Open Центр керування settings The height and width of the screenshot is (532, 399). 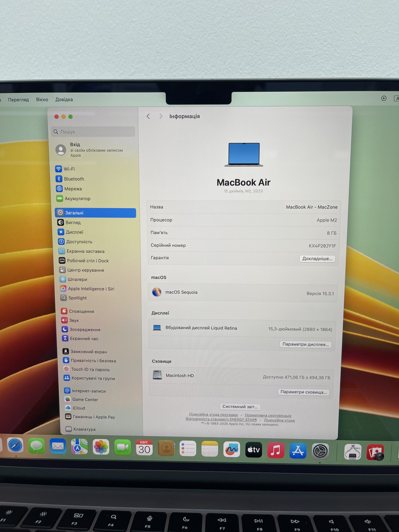82,270
